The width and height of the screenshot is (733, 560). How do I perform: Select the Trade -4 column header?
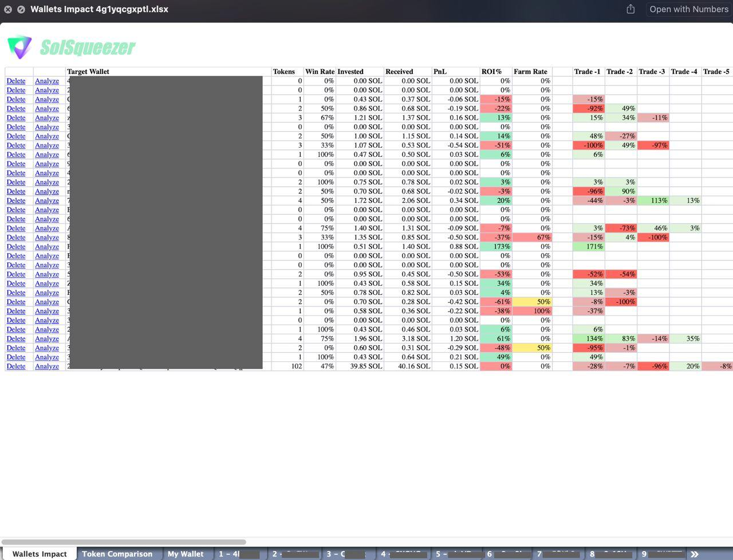coord(684,72)
